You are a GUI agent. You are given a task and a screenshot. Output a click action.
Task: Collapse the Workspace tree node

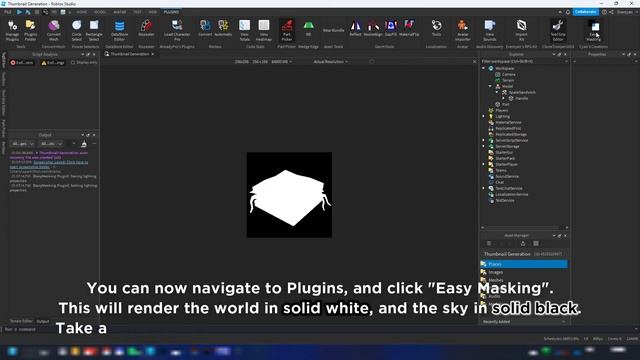pyautogui.click(x=484, y=68)
